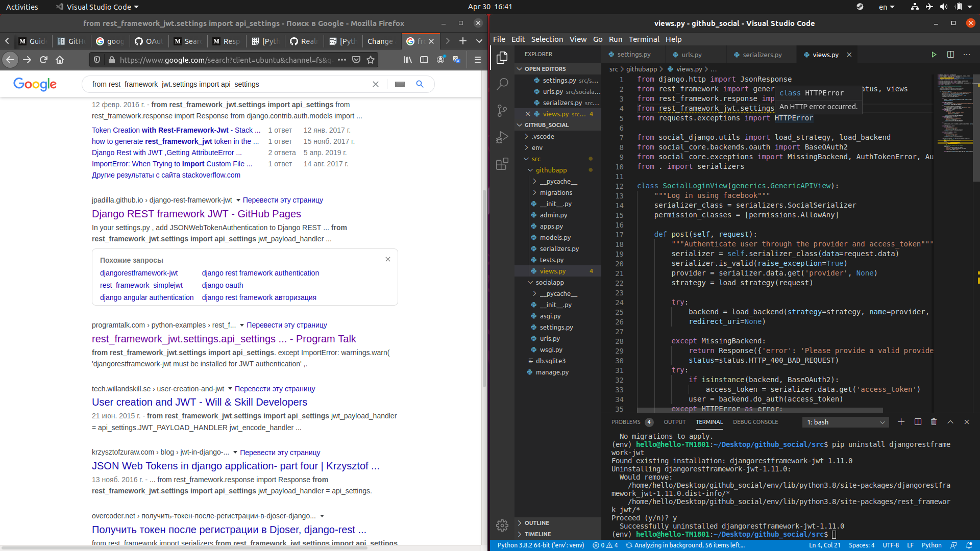Create a new terminal with plus icon

901,422
